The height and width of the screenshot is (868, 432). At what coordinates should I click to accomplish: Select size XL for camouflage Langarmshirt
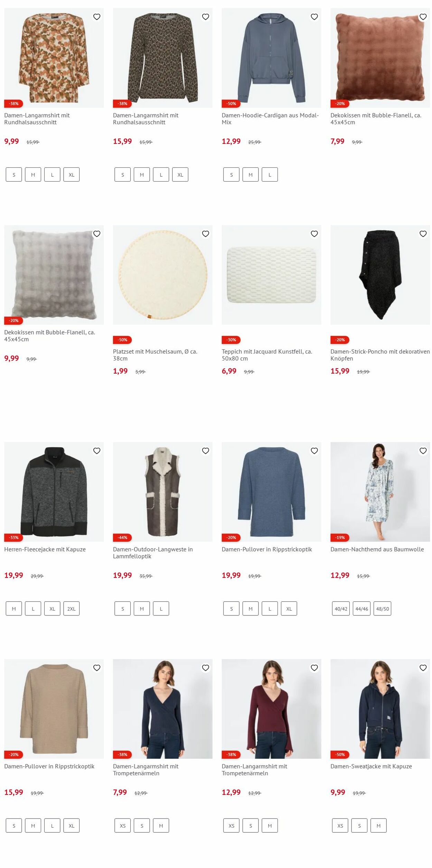[72, 175]
